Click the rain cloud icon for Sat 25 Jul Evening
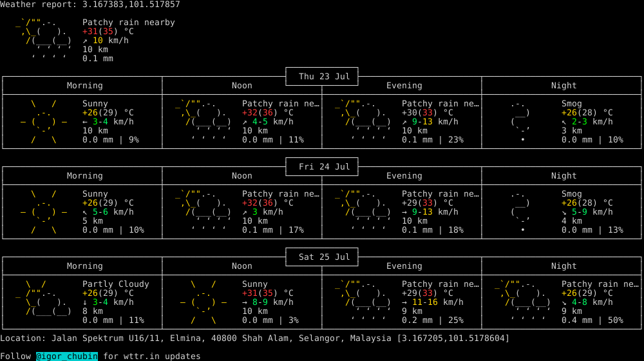644x361 pixels. pyautogui.click(x=363, y=302)
